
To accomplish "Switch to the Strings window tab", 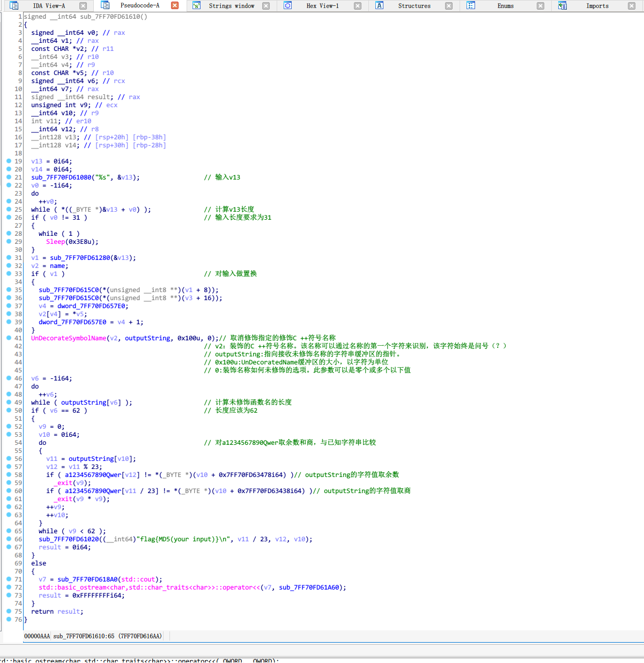I will [232, 6].
